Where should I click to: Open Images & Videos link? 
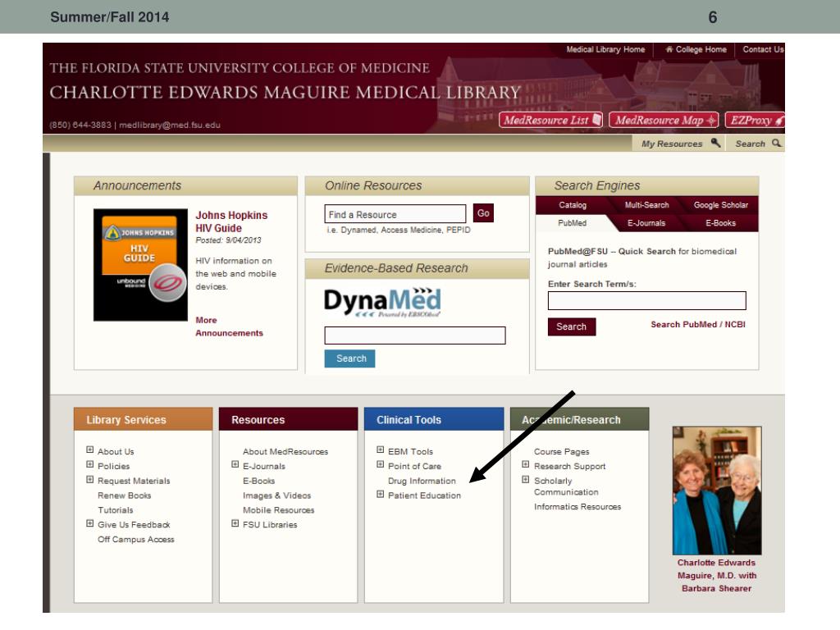pos(277,495)
